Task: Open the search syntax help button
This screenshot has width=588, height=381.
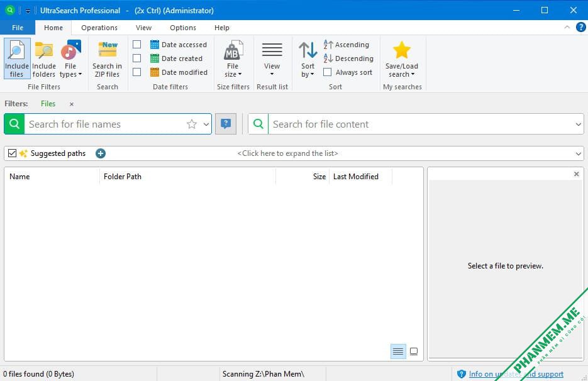Action: [226, 124]
